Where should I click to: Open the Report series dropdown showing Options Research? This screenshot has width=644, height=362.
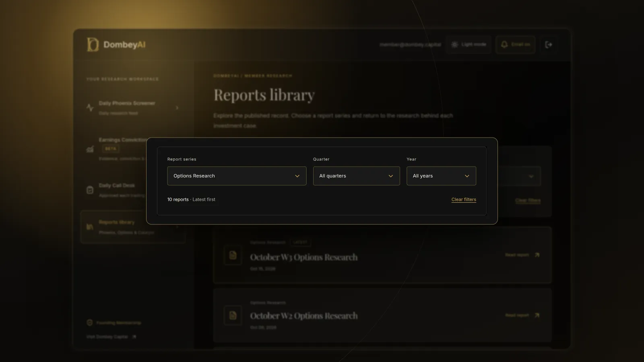[x=237, y=176]
